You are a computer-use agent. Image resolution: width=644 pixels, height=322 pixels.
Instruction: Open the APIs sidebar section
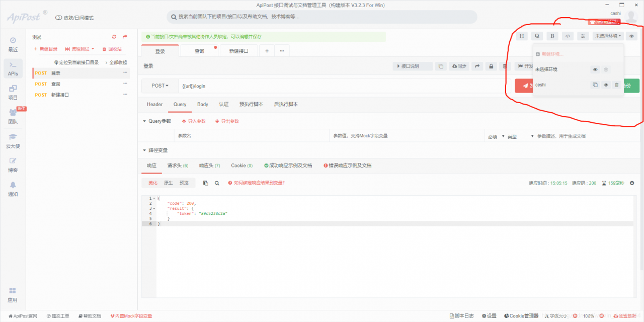coord(13,68)
